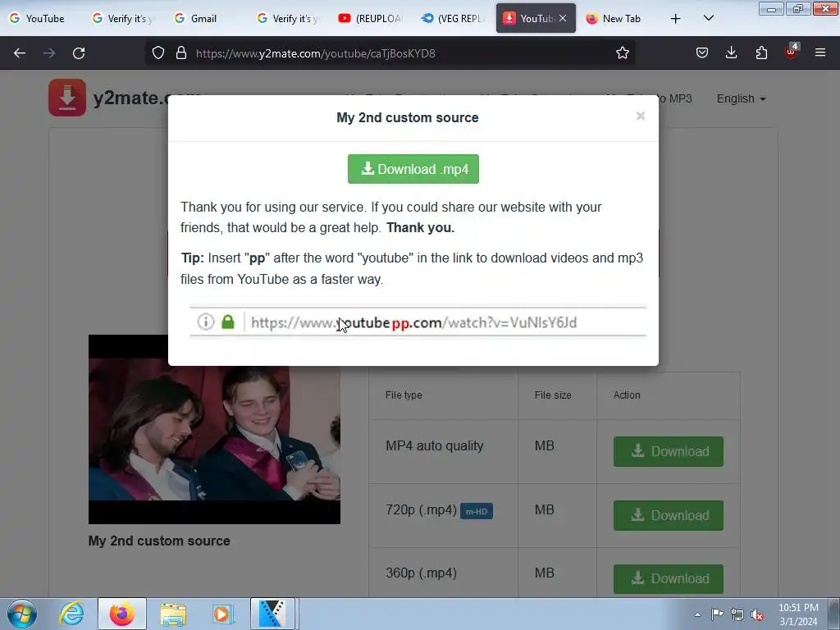Click the info icon in example URL
The width and height of the screenshot is (840, 630).
tap(206, 322)
